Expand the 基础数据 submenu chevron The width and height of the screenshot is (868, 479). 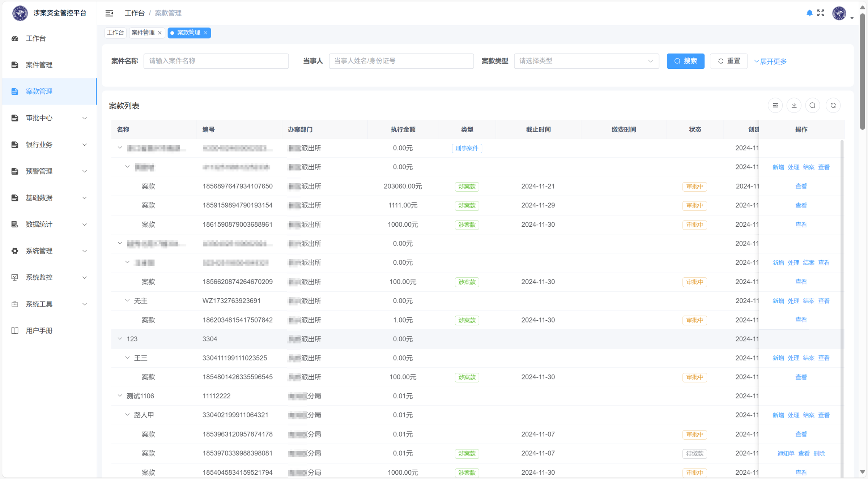point(85,198)
